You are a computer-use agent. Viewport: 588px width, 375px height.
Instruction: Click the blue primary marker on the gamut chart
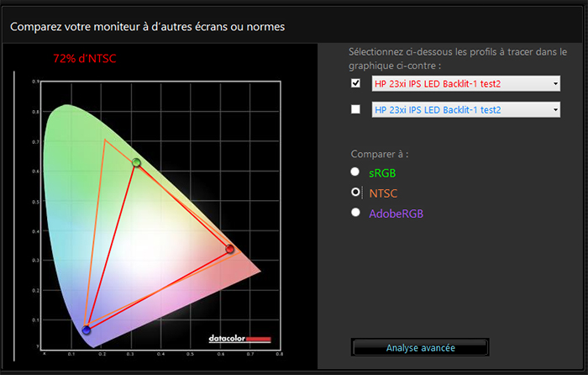pos(86,330)
